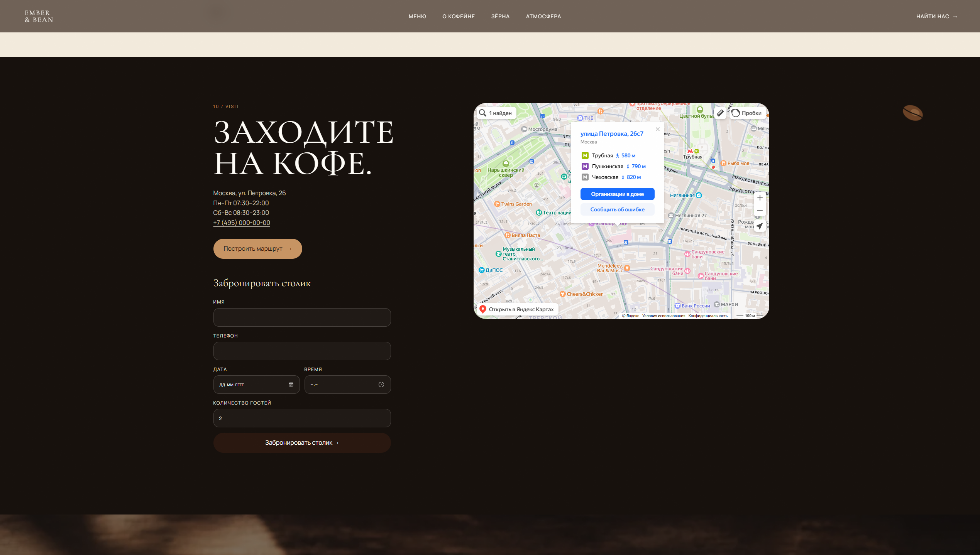Viewport: 980px width, 555px height.
Task: Toggle the Пробки traffic layer
Action: [747, 113]
